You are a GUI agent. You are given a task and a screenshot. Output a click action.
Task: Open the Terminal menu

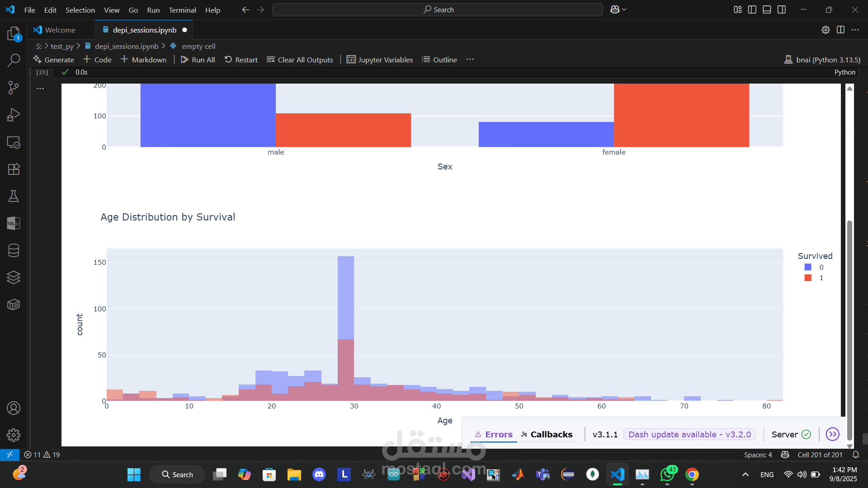(182, 10)
